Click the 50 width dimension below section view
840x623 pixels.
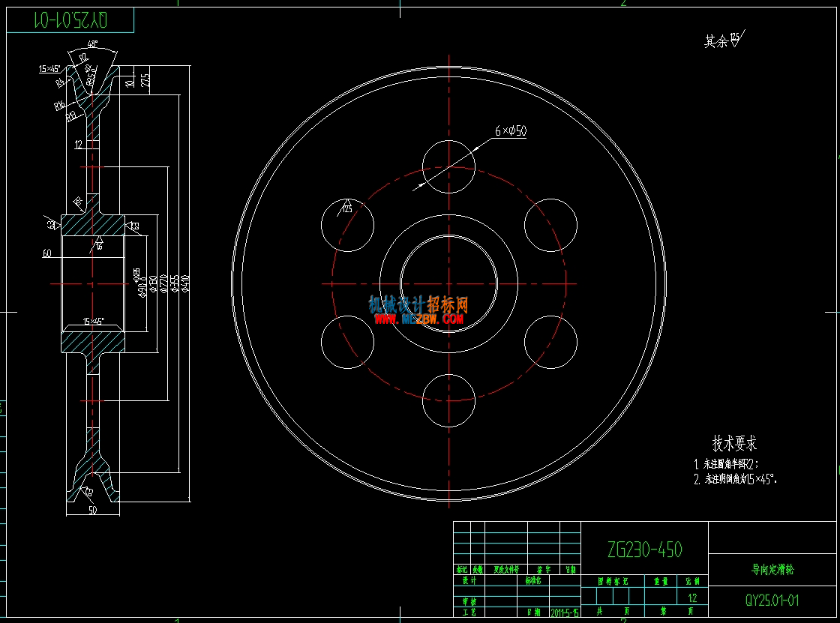click(93, 510)
